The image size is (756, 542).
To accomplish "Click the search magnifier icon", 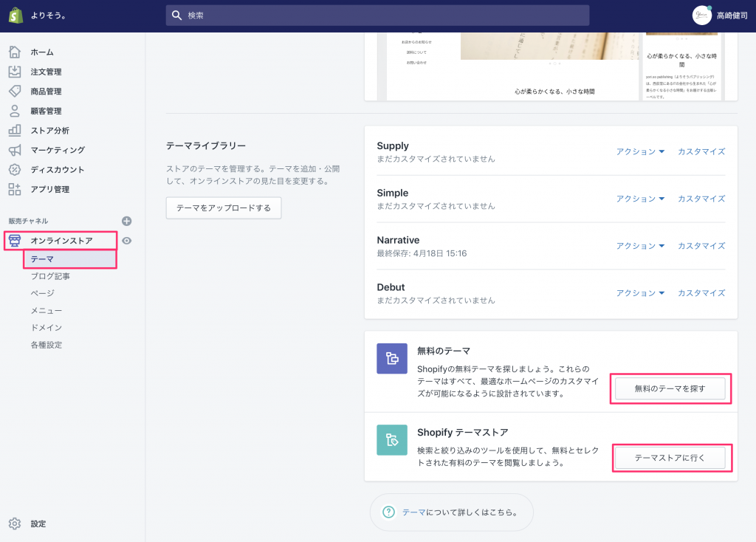I will 177,16.
